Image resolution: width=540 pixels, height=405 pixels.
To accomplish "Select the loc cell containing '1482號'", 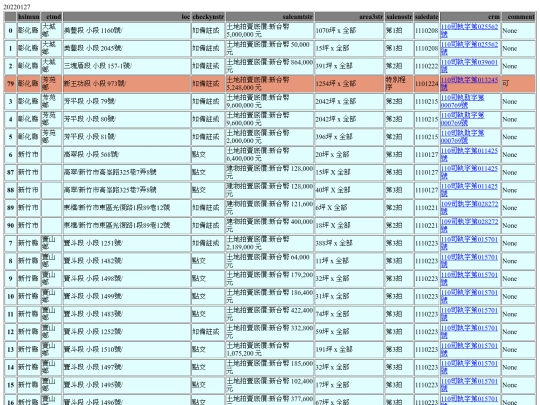I will (x=127, y=261).
